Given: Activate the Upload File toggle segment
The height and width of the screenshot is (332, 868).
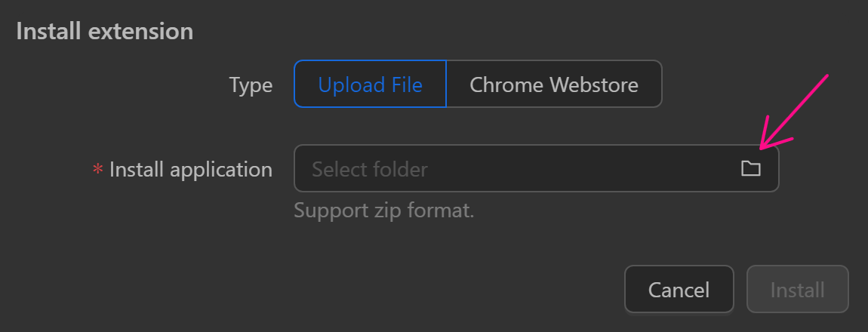Looking at the screenshot, I should pyautogui.click(x=370, y=85).
